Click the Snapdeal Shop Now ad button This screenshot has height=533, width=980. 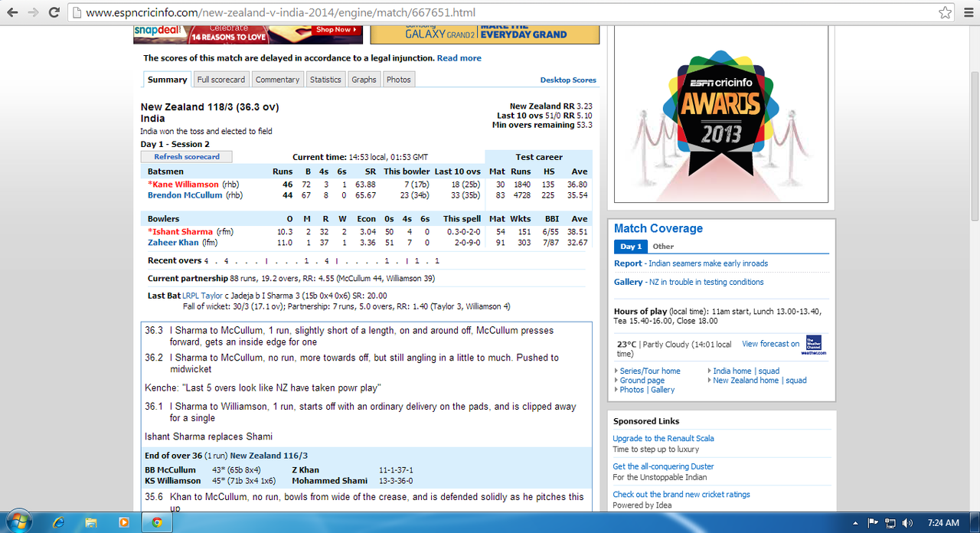pyautogui.click(x=335, y=30)
